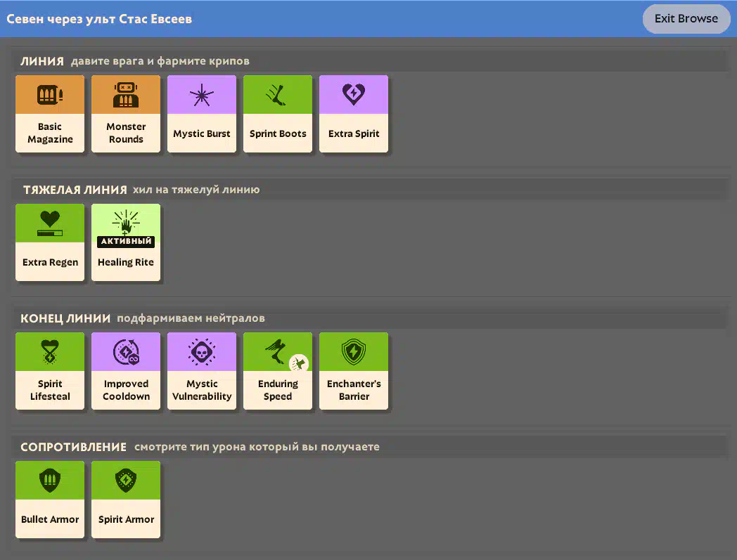Screen dimensions: 737x560
Task: Click the 'Mystic Burst' name label
Action: click(x=202, y=134)
